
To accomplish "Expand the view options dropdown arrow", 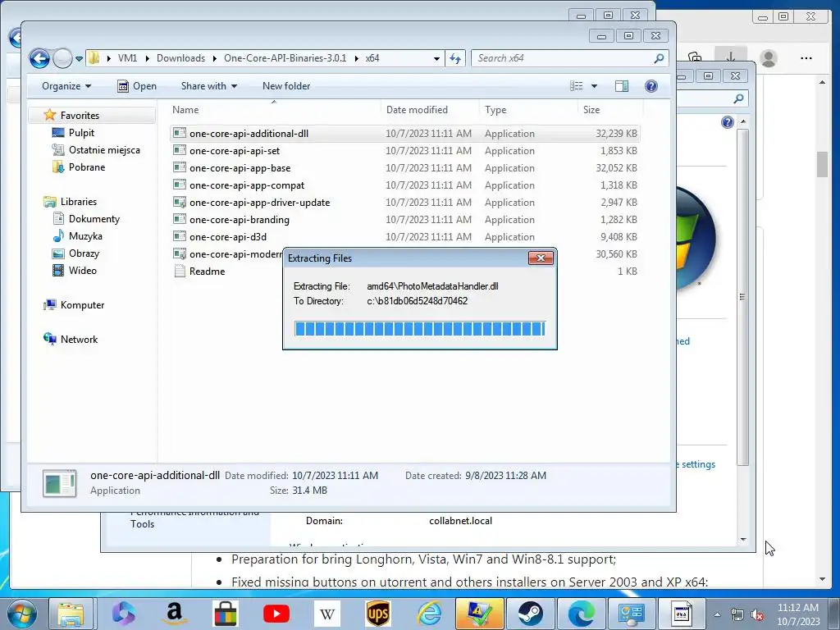I will tap(594, 86).
